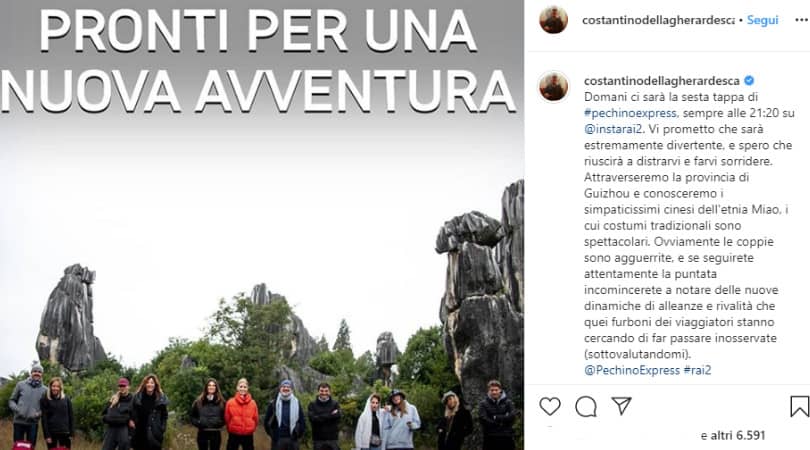810x450 pixels.
Task: Open profile avatar next to caption
Action: (554, 87)
